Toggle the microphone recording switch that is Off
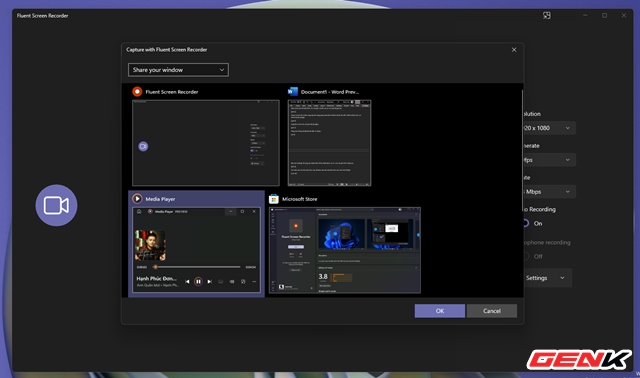 [x=526, y=256]
